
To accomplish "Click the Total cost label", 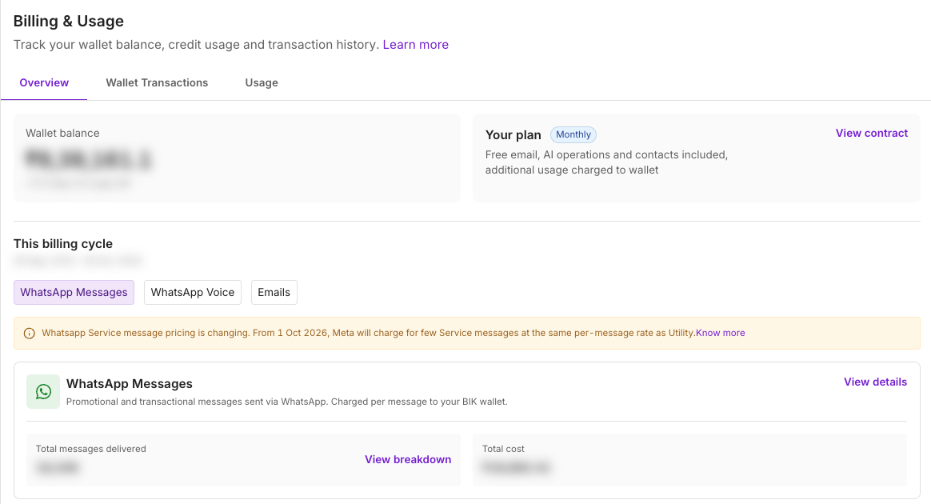I will tap(503, 449).
